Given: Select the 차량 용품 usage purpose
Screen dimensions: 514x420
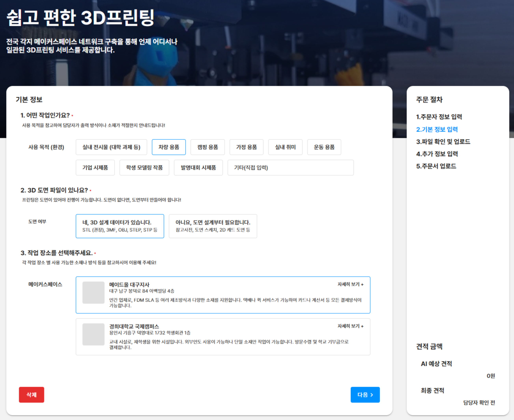Looking at the screenshot, I should click(169, 147).
